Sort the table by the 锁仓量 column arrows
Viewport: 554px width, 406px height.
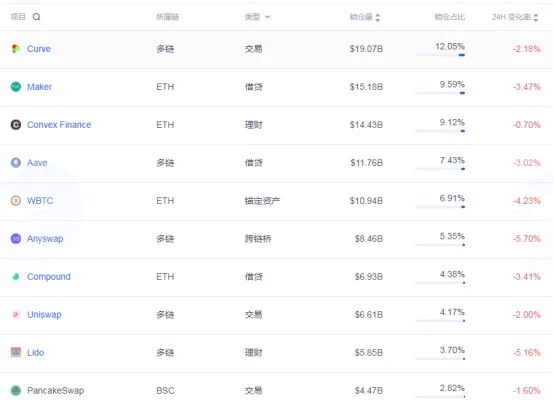(x=378, y=17)
